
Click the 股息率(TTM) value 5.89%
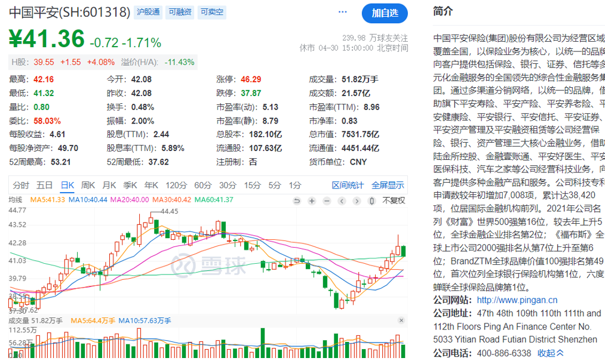coord(173,149)
